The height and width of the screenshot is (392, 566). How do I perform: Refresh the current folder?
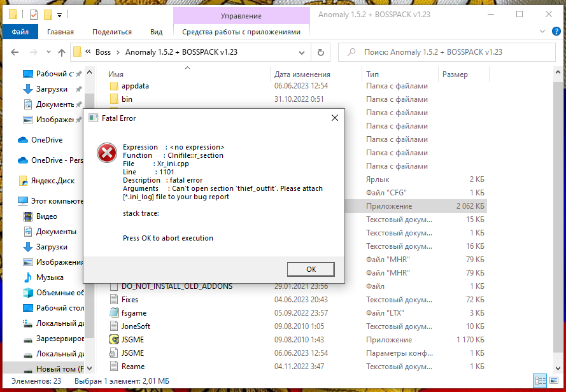tap(320, 52)
